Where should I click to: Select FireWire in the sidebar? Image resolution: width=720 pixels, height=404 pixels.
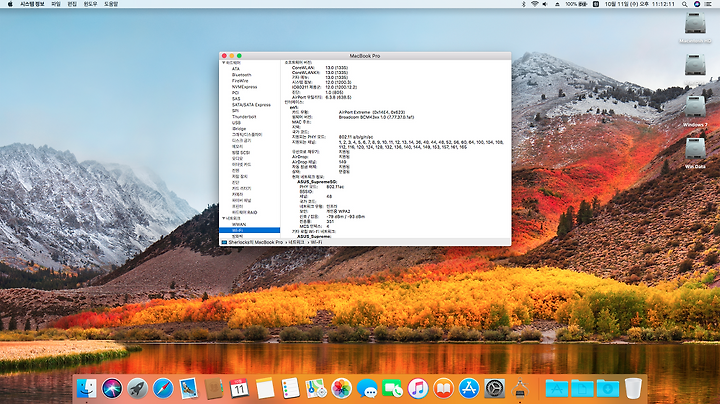(x=240, y=80)
